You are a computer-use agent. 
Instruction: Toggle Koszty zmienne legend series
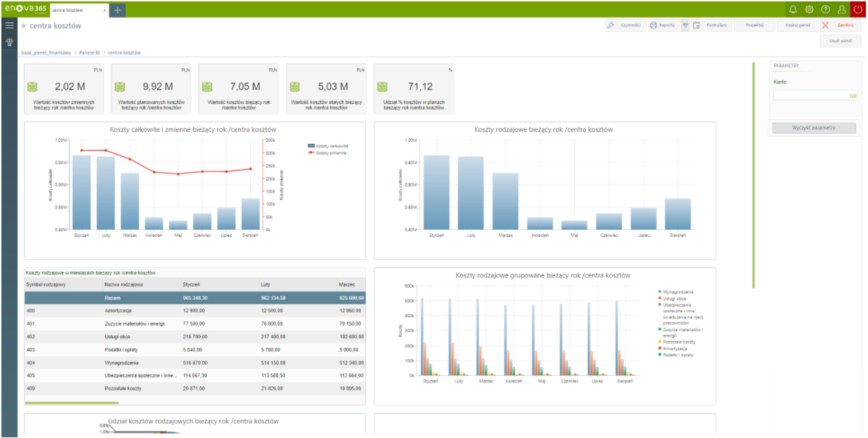pyautogui.click(x=331, y=152)
